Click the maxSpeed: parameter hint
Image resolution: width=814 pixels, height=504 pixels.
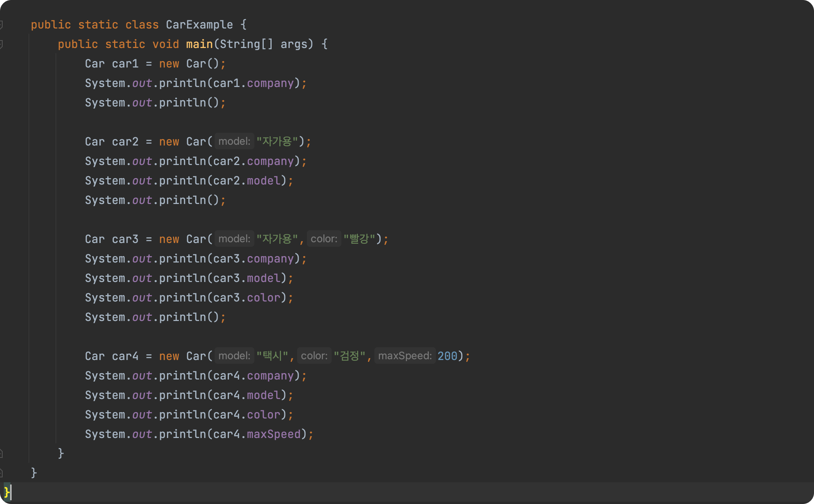(405, 356)
